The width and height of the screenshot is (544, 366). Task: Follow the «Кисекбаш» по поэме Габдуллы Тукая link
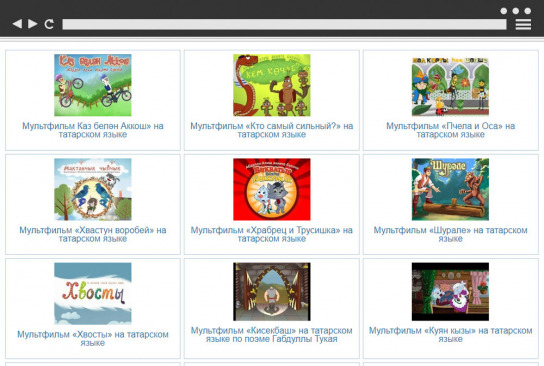point(272,334)
